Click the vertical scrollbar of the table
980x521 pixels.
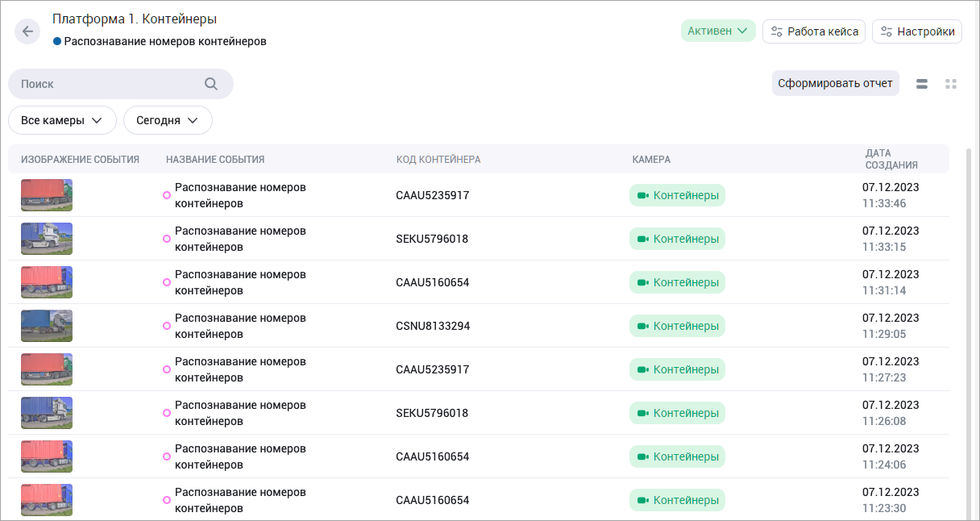click(x=968, y=323)
